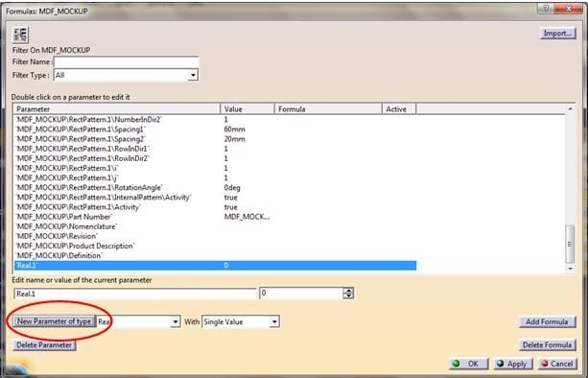Select the RectPattern.1\NumberInDir2 row

point(215,120)
